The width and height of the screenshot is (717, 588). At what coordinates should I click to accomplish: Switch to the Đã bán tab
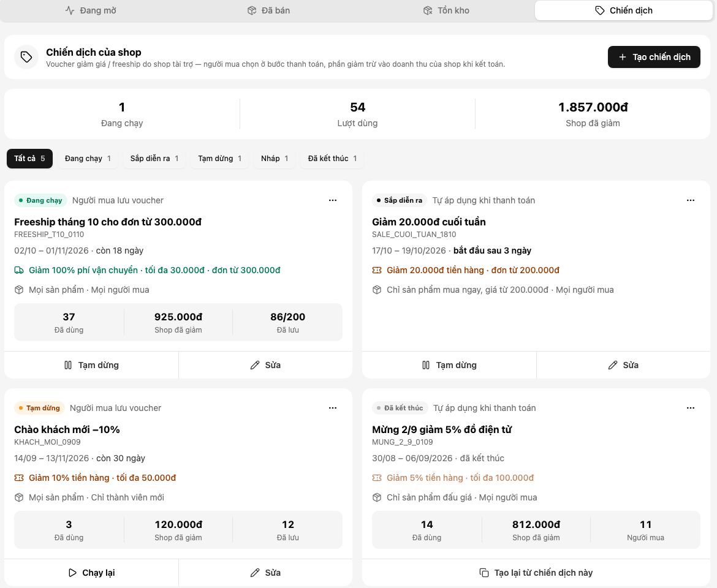(268, 10)
